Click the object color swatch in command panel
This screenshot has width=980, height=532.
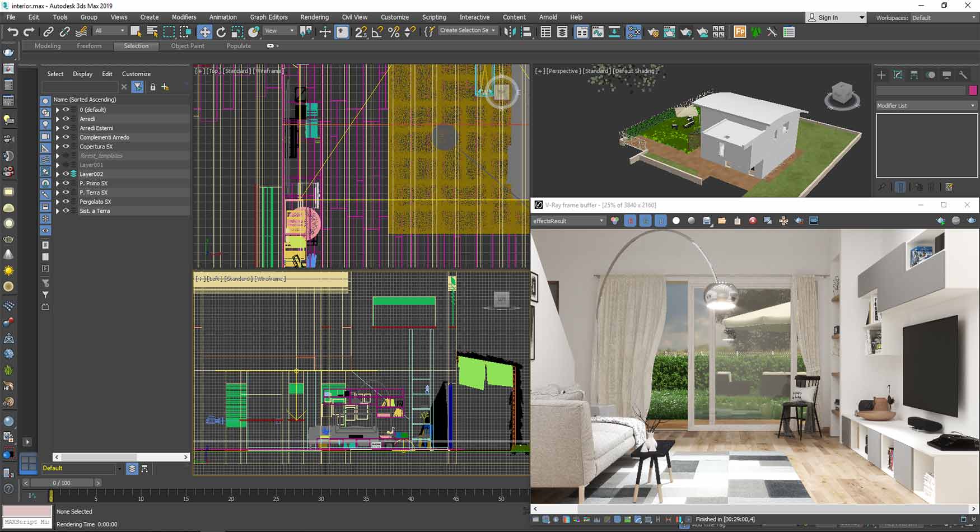(973, 90)
